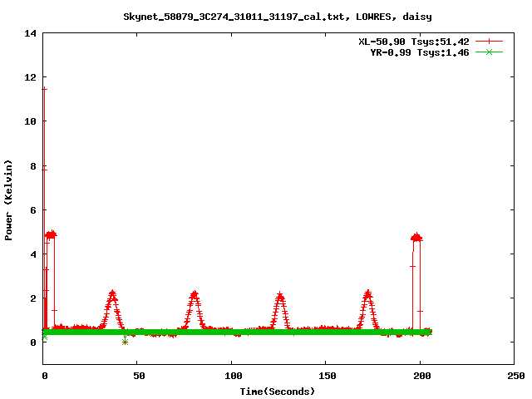Click the red calibration plateau near 198 seconds
This screenshot has height=399, width=532.
coord(416,237)
